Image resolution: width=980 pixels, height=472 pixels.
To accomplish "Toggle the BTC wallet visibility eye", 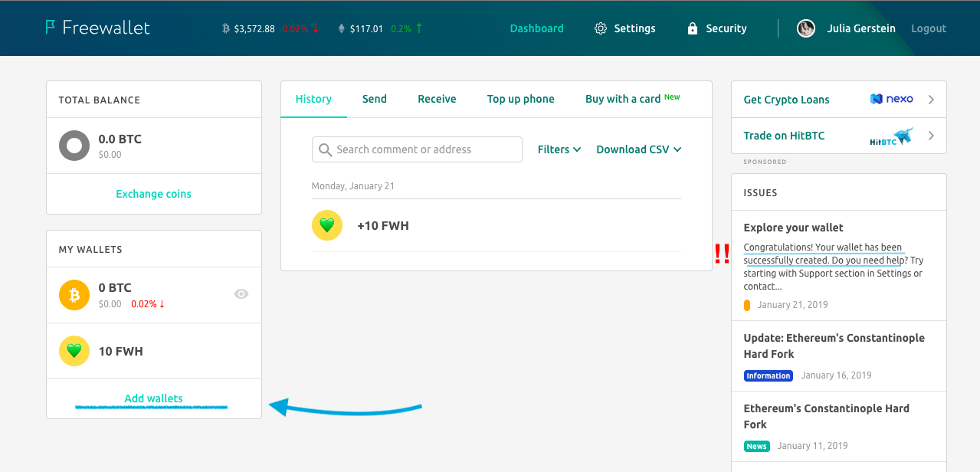I will pyautogui.click(x=241, y=293).
